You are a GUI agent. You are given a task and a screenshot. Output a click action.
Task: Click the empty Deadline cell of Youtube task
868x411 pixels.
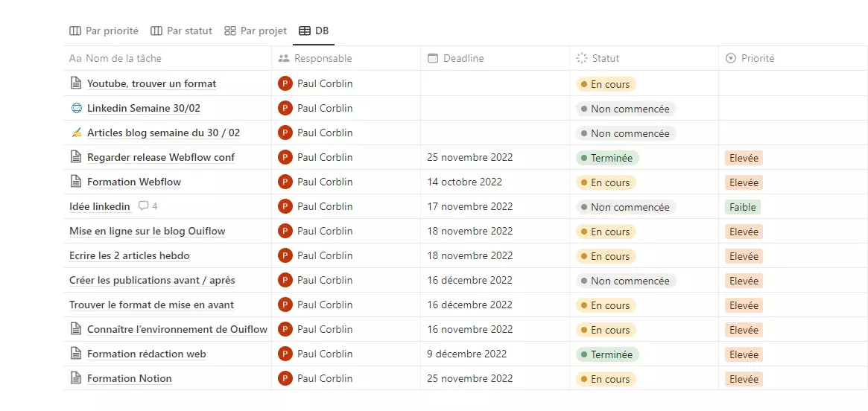tap(495, 83)
